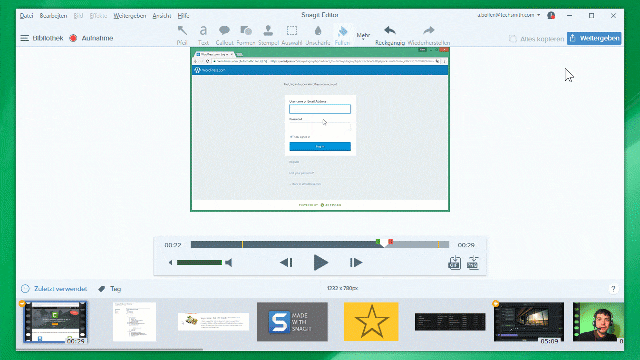Save current frame as PNG image
The image size is (640, 360).
473,263
